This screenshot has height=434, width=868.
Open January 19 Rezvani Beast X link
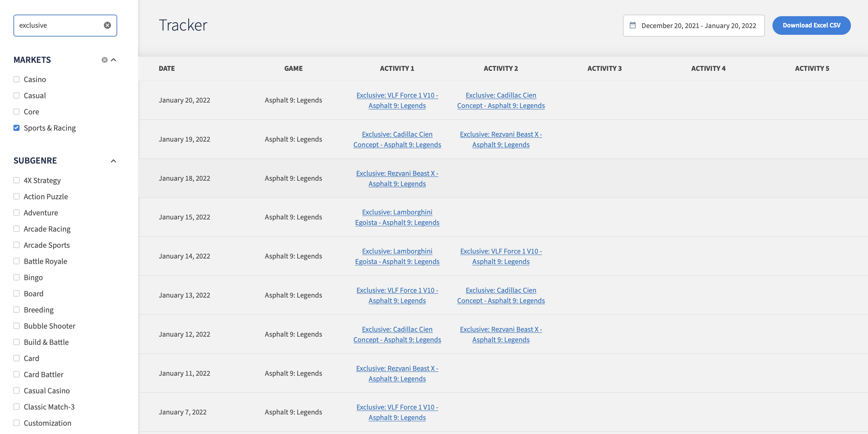pos(501,139)
